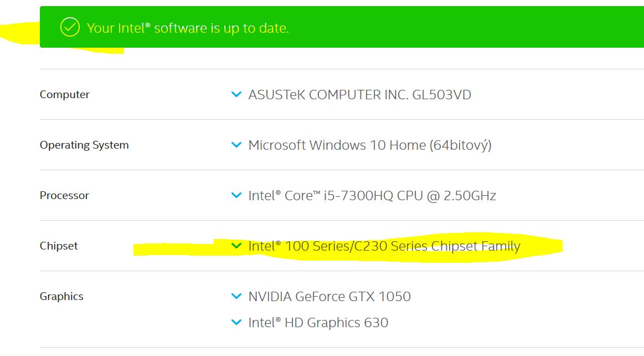Open the Microsoft Windows 10 Home entry
This screenshot has height=356, width=644.
pos(369,145)
